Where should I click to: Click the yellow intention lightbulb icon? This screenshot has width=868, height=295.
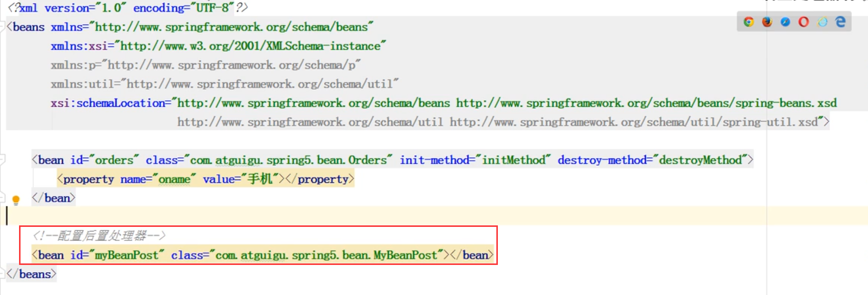click(16, 200)
